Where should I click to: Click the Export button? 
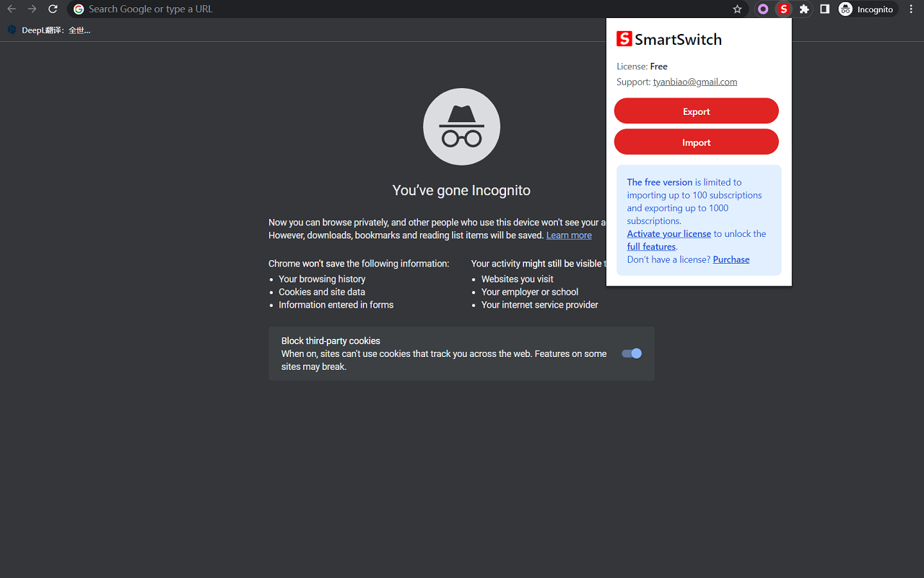pyautogui.click(x=697, y=111)
